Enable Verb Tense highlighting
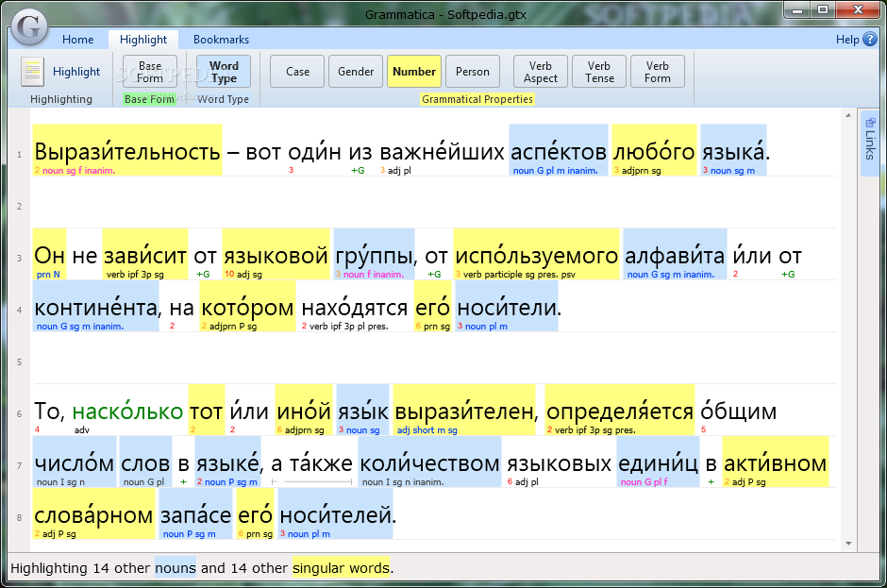The image size is (887, 588). pyautogui.click(x=599, y=72)
